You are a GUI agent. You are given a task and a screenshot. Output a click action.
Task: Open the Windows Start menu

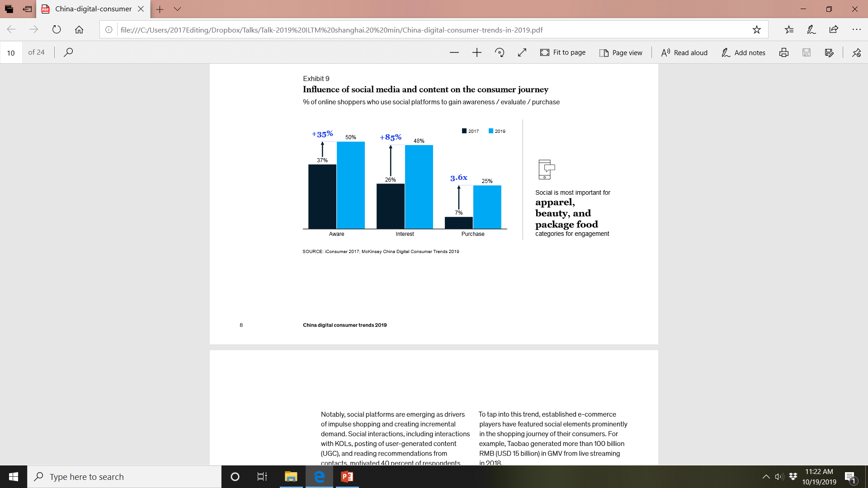14,477
